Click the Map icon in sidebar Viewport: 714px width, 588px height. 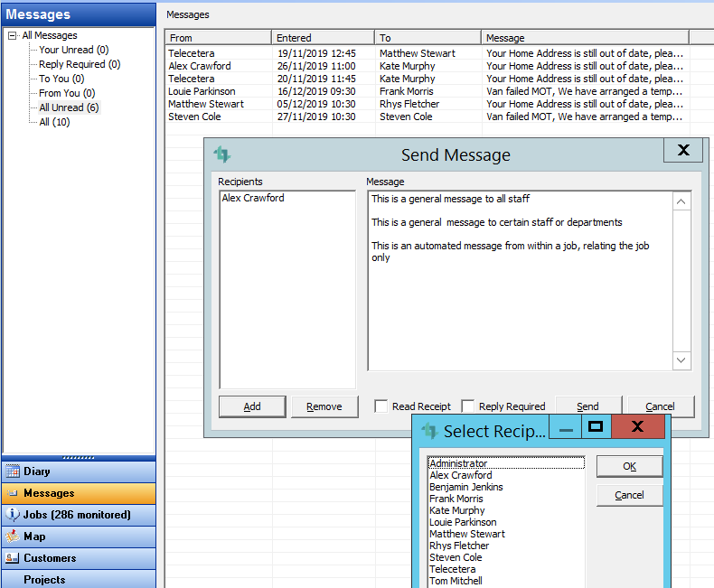[13, 537]
